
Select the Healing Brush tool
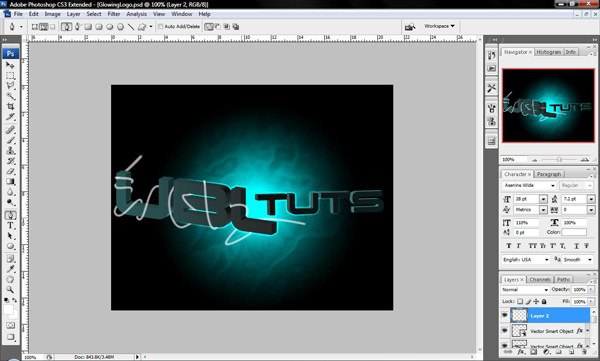point(10,130)
